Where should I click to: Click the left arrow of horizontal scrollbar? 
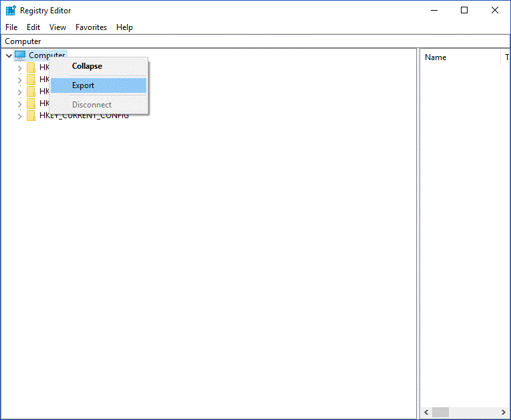click(x=426, y=412)
